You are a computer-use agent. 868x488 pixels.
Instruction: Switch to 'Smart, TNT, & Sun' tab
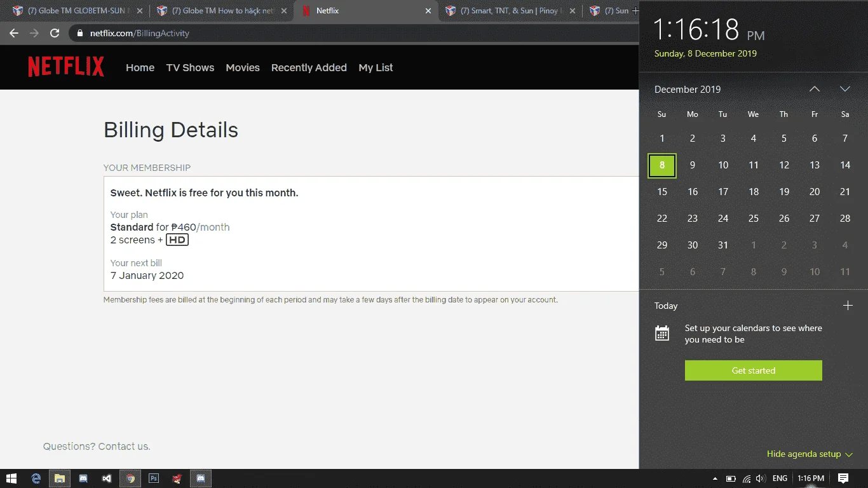tap(510, 11)
